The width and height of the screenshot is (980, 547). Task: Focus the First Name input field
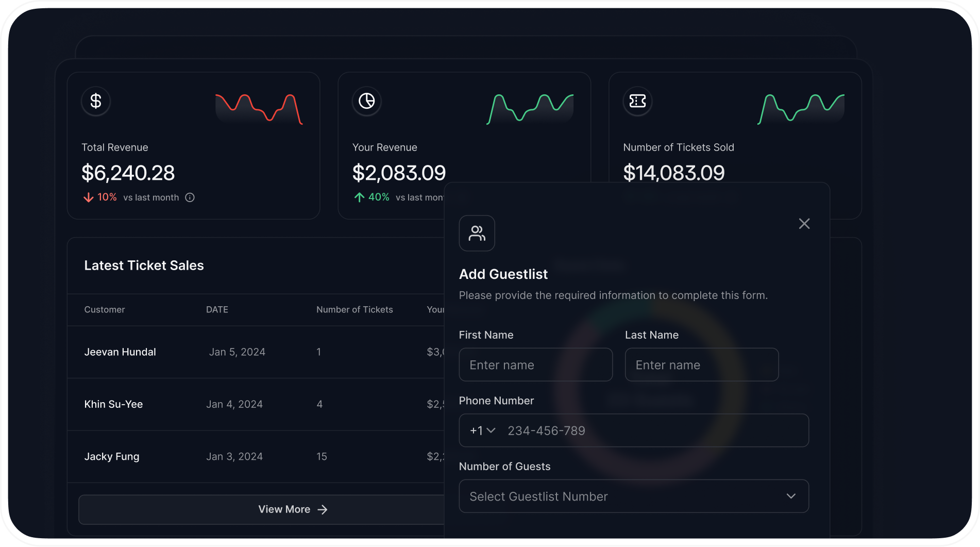point(536,365)
